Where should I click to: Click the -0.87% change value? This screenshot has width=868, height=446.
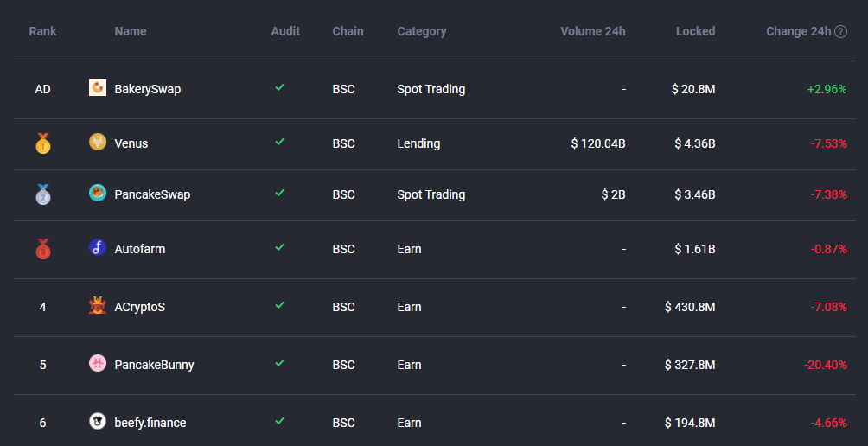point(829,249)
